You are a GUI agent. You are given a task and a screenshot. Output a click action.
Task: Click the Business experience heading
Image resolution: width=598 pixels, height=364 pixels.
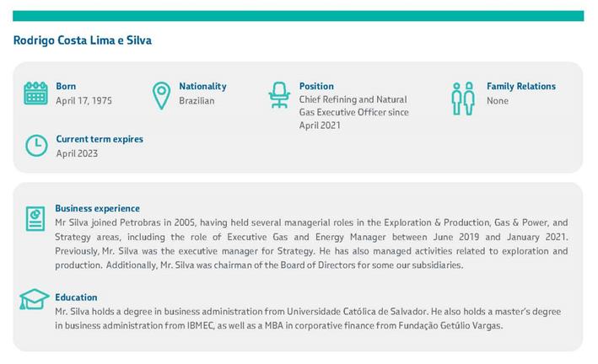[x=97, y=208]
